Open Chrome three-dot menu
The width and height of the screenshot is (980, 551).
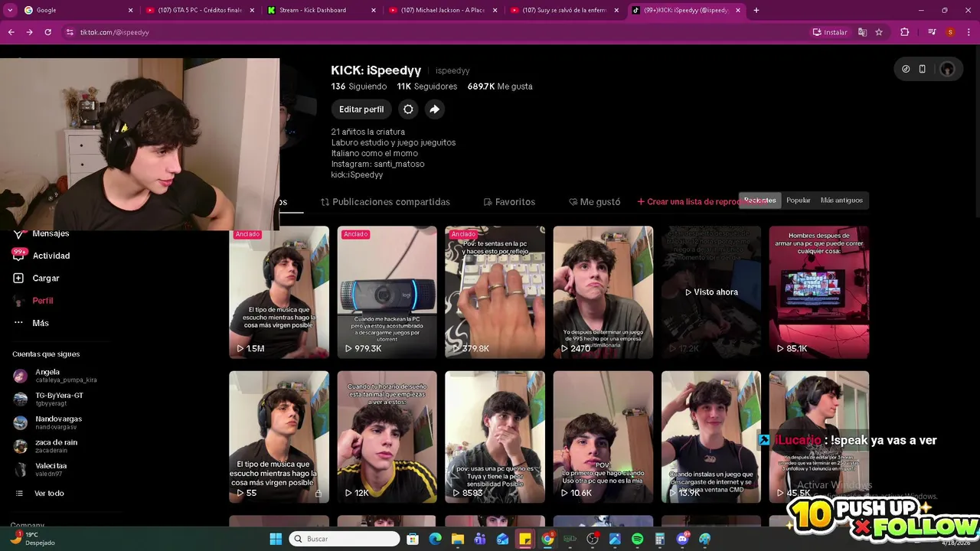(x=968, y=32)
